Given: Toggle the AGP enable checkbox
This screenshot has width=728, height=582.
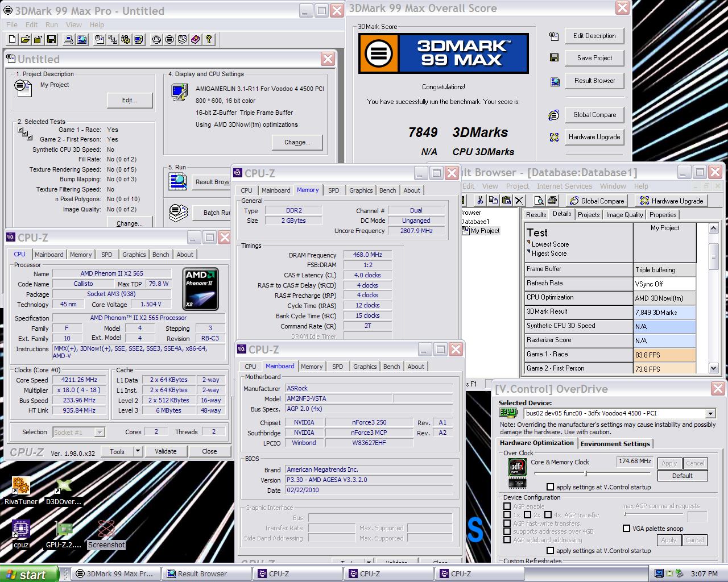Looking at the screenshot, I should click(507, 506).
